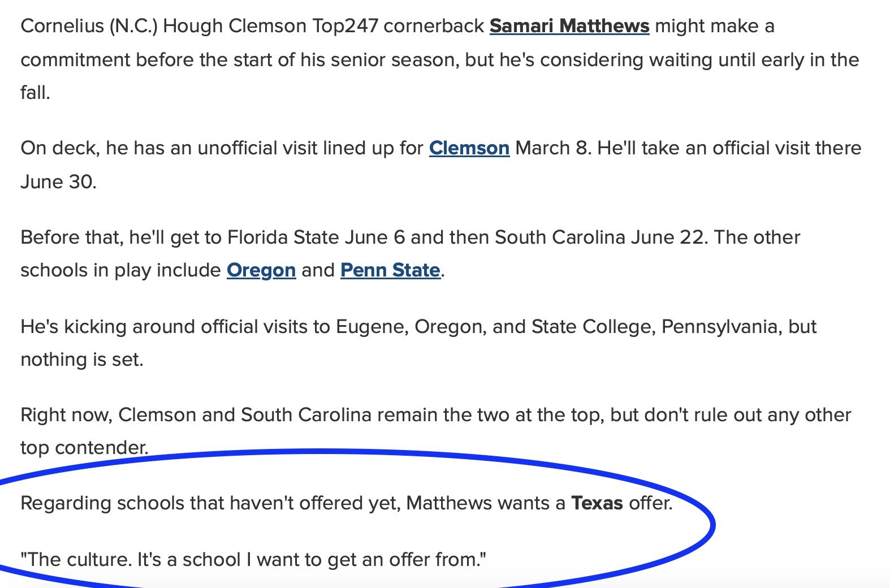This screenshot has width=890, height=588.
Task: Open the Oregon team link
Action: point(261,270)
